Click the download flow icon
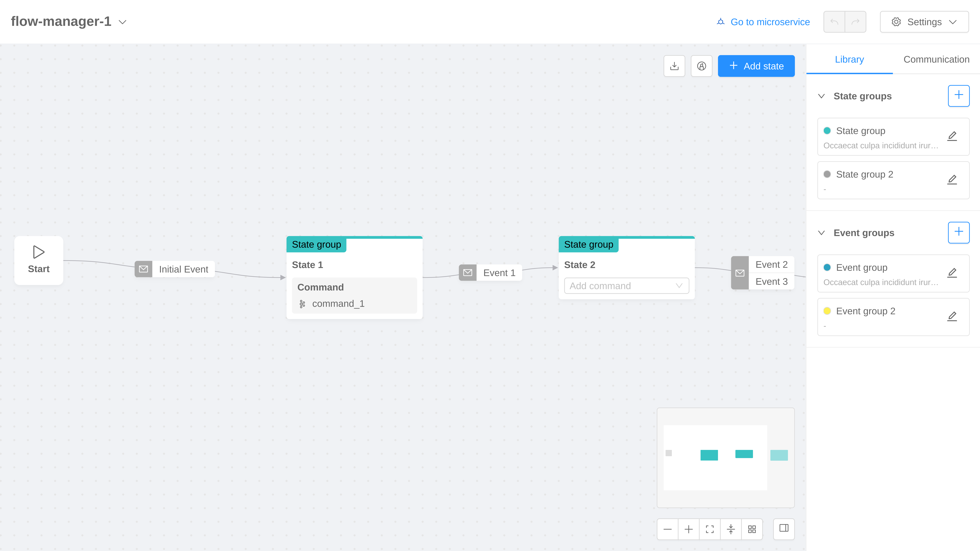This screenshot has height=551, width=980. pyautogui.click(x=674, y=66)
